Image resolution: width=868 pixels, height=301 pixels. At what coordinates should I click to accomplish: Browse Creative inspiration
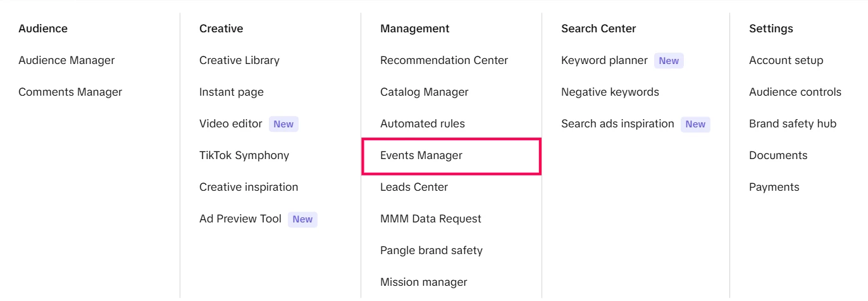tap(249, 187)
